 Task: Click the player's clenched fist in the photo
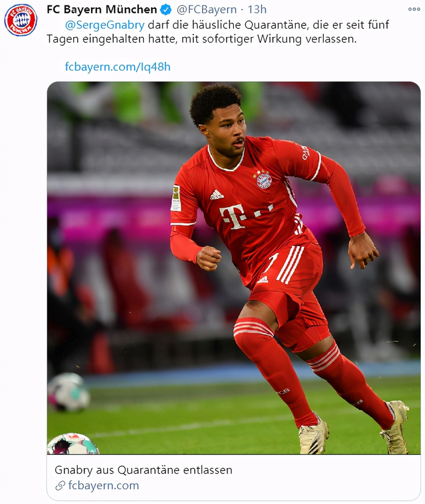209,258
